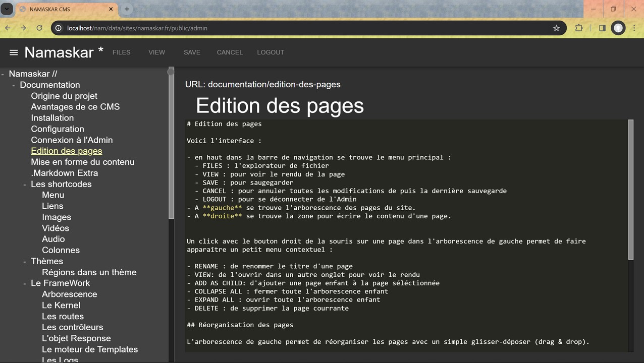Image resolution: width=644 pixels, height=363 pixels.
Task: Open the hamburger menu beside Namaskar
Action: pos(14,52)
